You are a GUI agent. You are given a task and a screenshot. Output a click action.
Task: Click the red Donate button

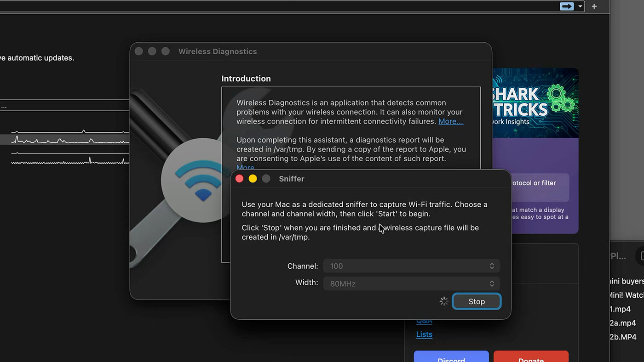point(531,356)
